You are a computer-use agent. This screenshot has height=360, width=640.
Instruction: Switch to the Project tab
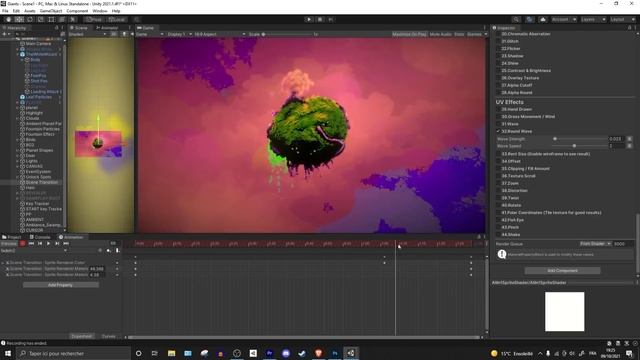[12, 237]
